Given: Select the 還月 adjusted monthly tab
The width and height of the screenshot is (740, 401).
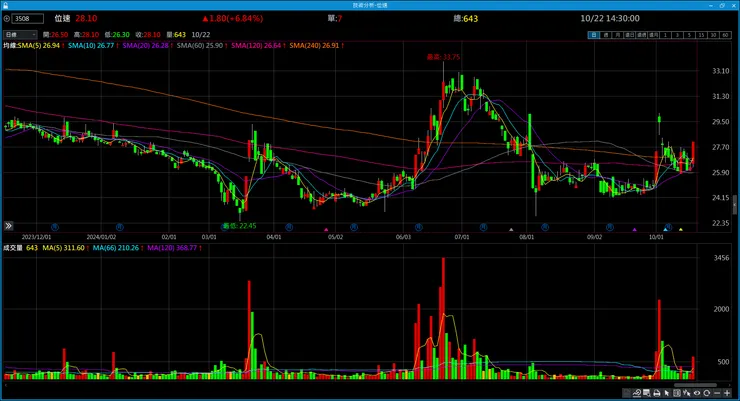Looking at the screenshot, I should [x=654, y=35].
